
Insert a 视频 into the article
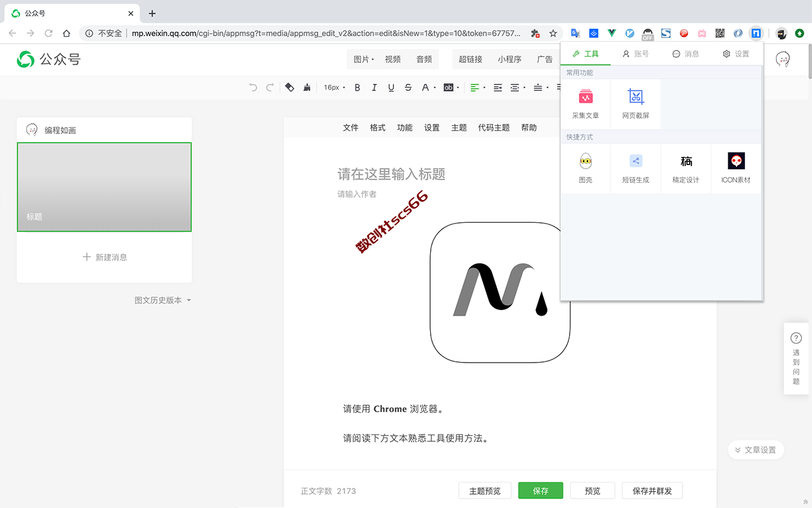click(x=393, y=59)
